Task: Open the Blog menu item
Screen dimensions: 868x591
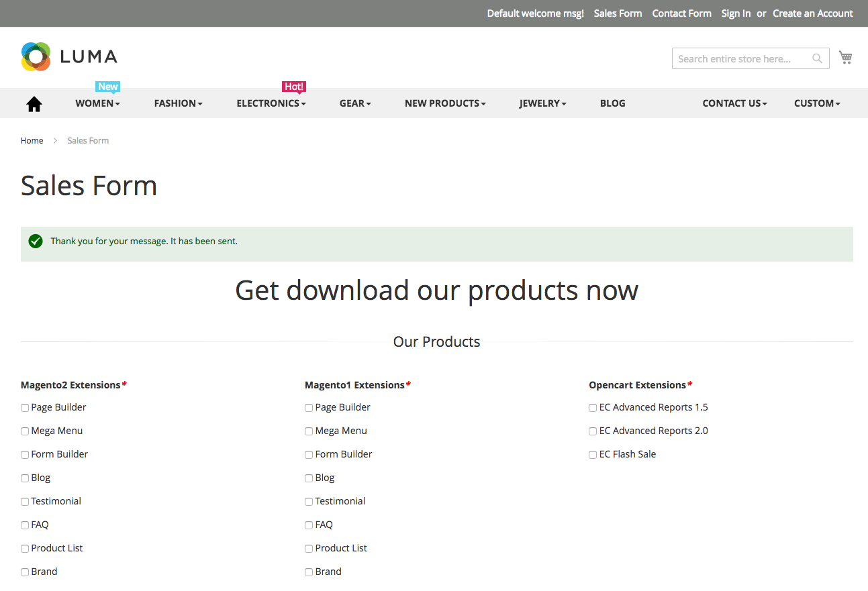Action: [612, 103]
